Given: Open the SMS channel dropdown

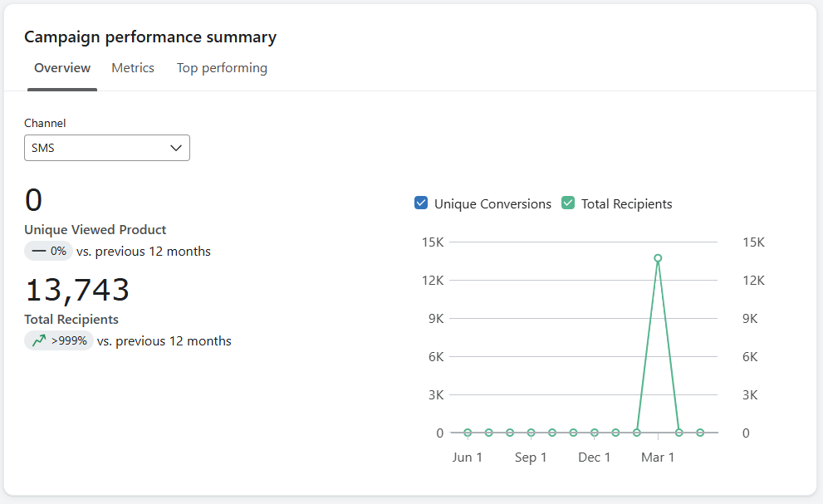Looking at the screenshot, I should point(107,148).
